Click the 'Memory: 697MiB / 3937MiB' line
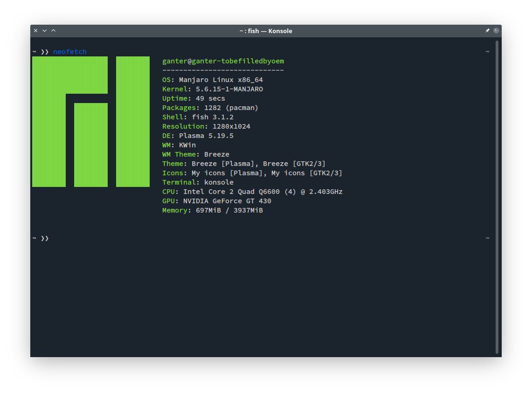This screenshot has height=393, width=532. click(213, 210)
